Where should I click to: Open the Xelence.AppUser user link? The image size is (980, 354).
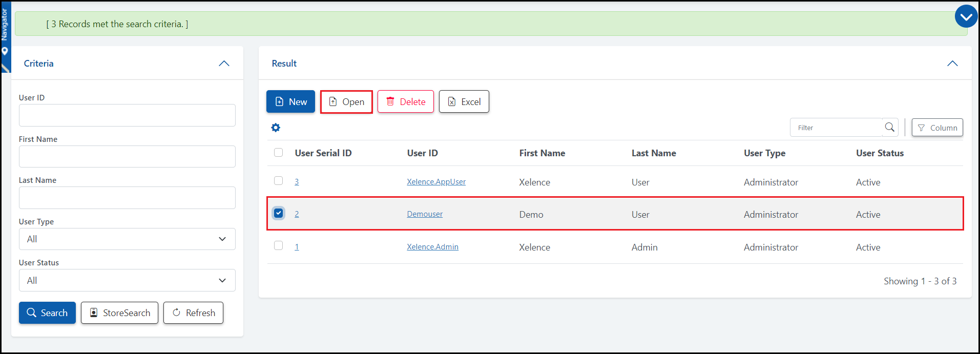[x=436, y=182]
